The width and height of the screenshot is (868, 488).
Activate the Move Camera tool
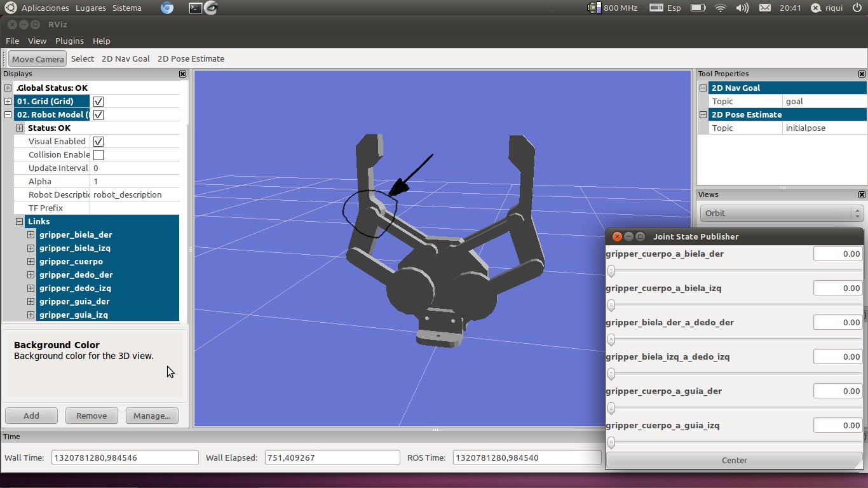click(x=37, y=59)
